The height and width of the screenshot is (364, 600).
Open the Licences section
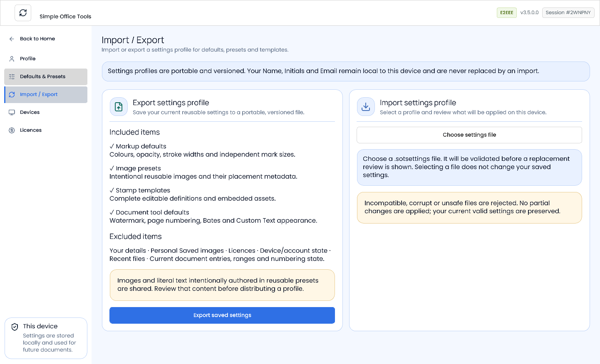[46, 130]
